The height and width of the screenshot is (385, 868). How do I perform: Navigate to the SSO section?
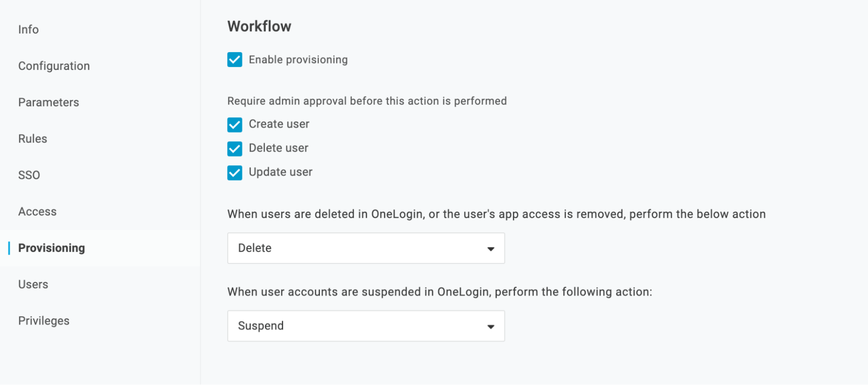[x=29, y=175]
